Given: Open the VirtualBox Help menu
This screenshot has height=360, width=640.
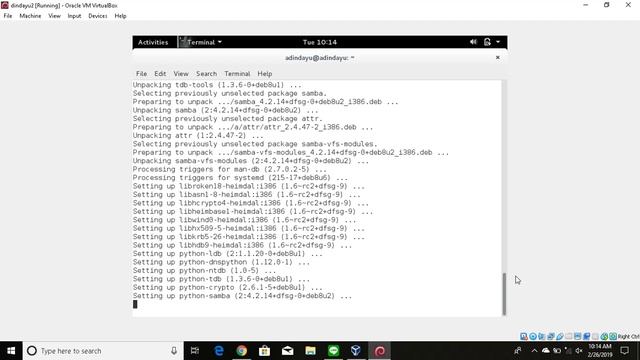Looking at the screenshot, I should click(x=120, y=16).
